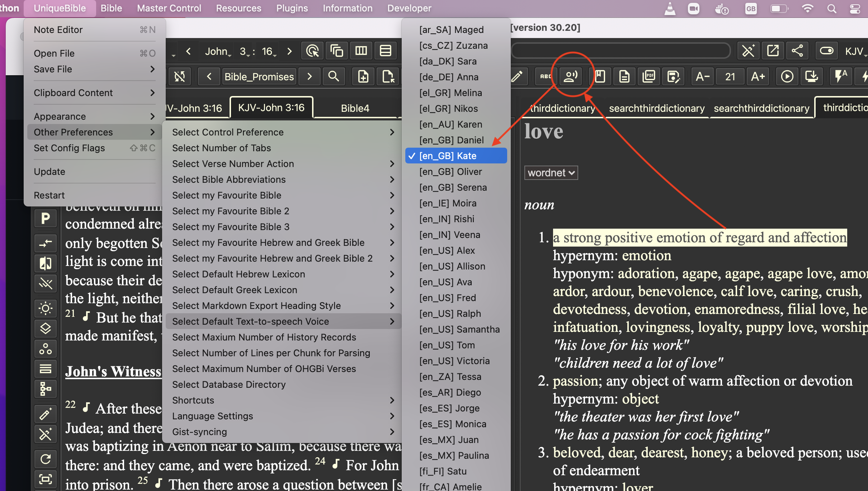Click the ABC spell icon in toolbar
The width and height of the screenshot is (868, 491).
[x=546, y=76]
